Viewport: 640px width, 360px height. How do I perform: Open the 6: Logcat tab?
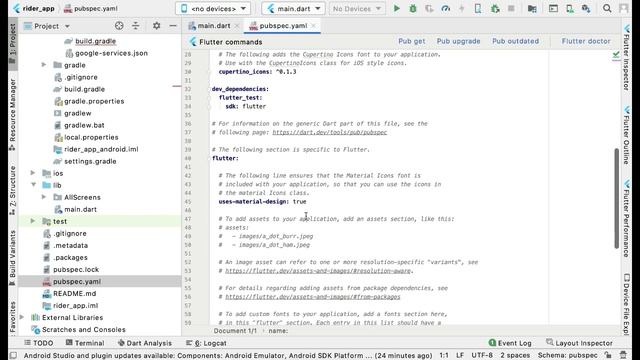click(206, 343)
